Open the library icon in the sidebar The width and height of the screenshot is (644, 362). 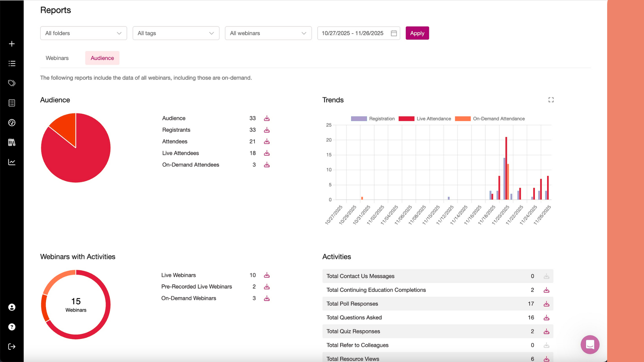point(12,142)
